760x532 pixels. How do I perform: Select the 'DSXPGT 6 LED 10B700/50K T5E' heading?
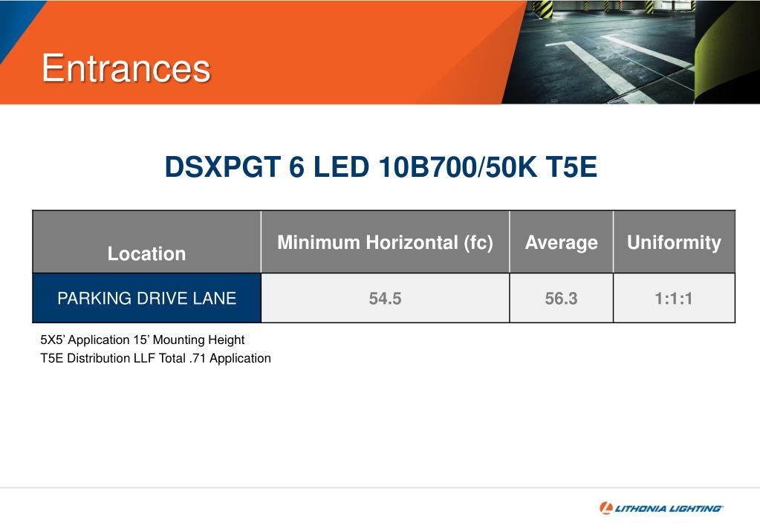coord(381,167)
